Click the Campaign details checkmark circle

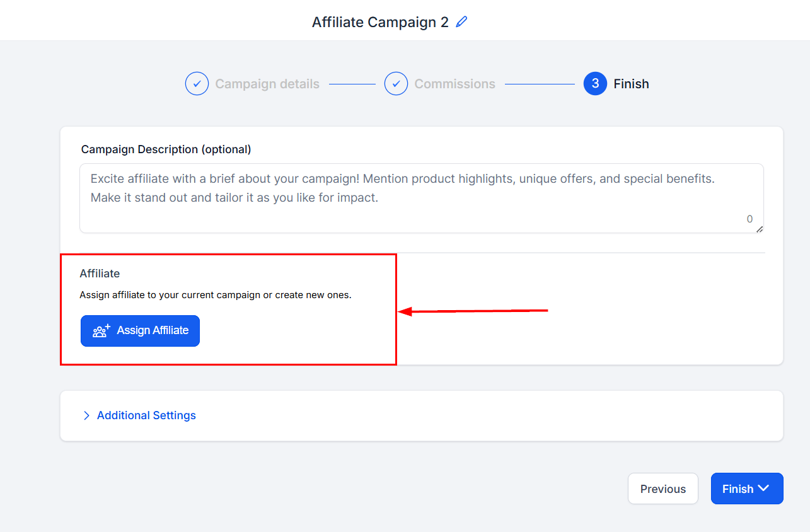point(197,84)
